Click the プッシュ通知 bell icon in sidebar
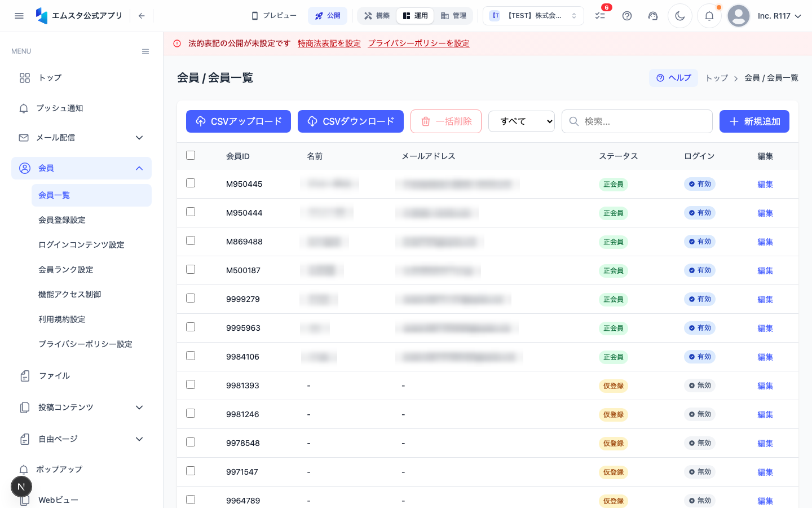This screenshot has height=508, width=812. pos(24,108)
